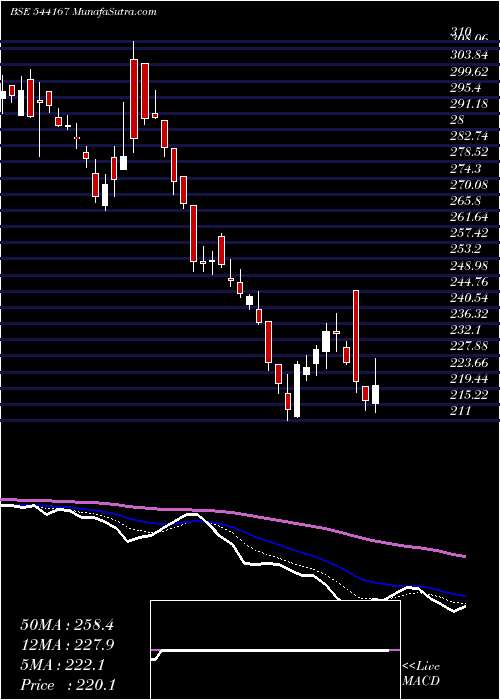Click the 291.18 price axis label
Screen dimensions: 500x700
pos(469,104)
